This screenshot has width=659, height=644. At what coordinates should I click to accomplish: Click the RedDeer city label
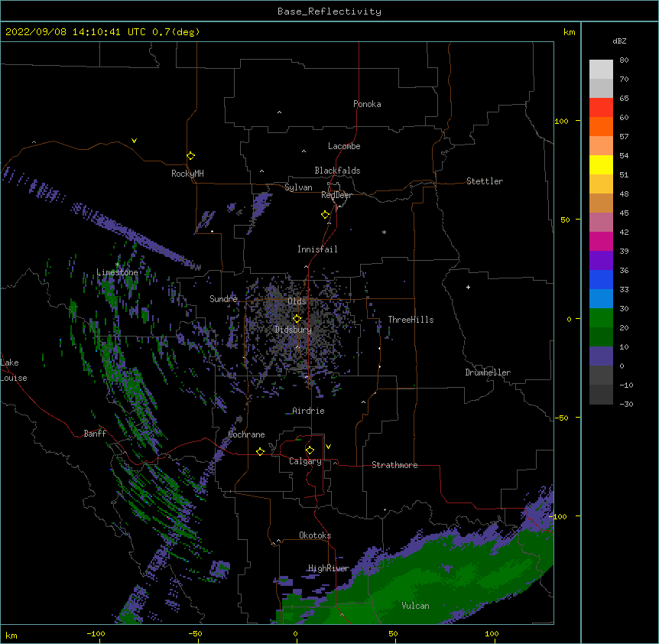point(336,195)
